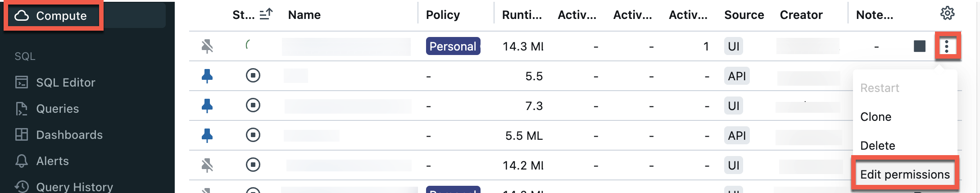Open table column settings gear
The width and height of the screenshot is (980, 193).
coord(947,14)
